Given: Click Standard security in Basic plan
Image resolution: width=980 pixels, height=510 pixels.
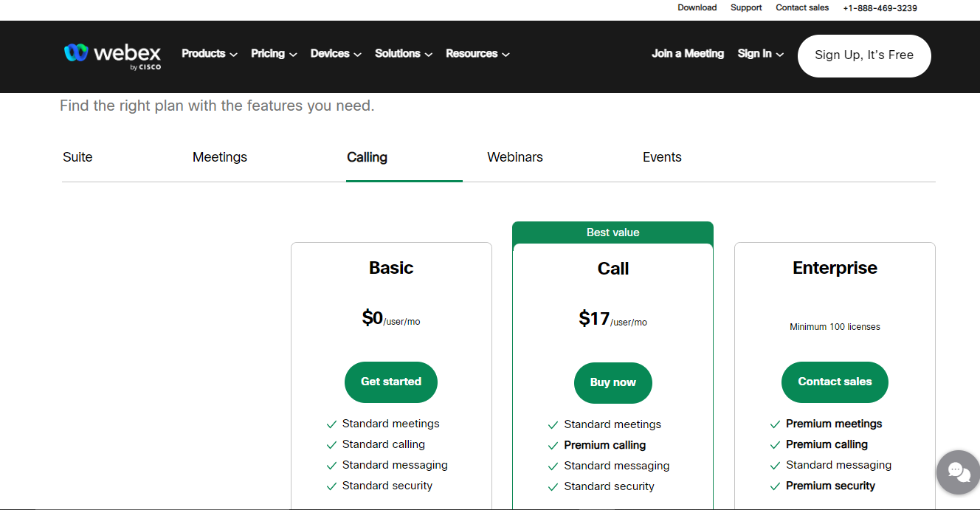Looking at the screenshot, I should click(387, 486).
